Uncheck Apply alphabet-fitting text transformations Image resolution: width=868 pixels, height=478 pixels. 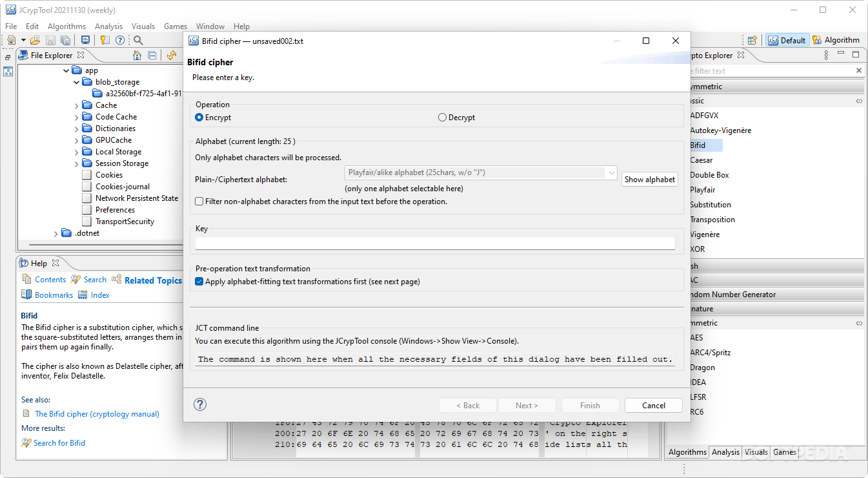[199, 282]
